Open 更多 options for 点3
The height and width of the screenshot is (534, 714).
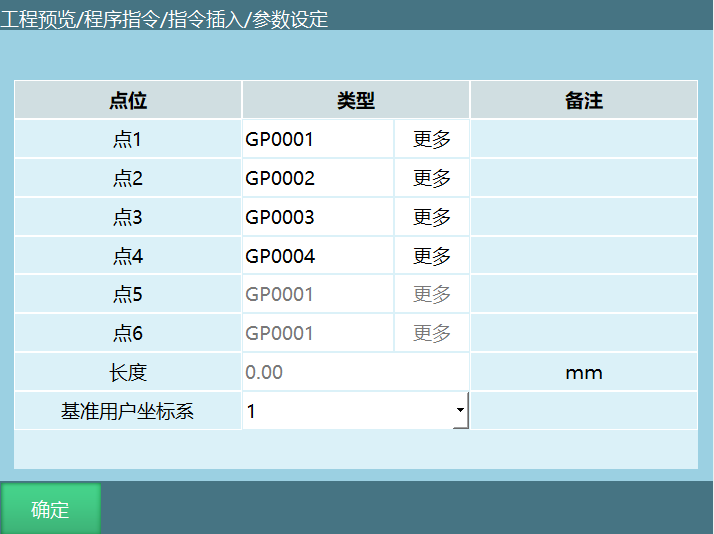click(x=432, y=218)
